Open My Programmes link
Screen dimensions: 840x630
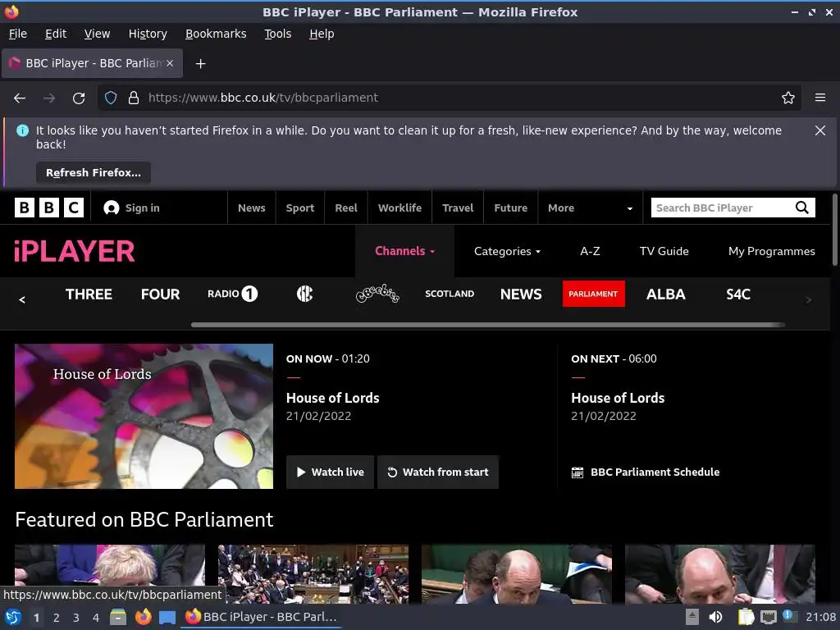pos(771,251)
